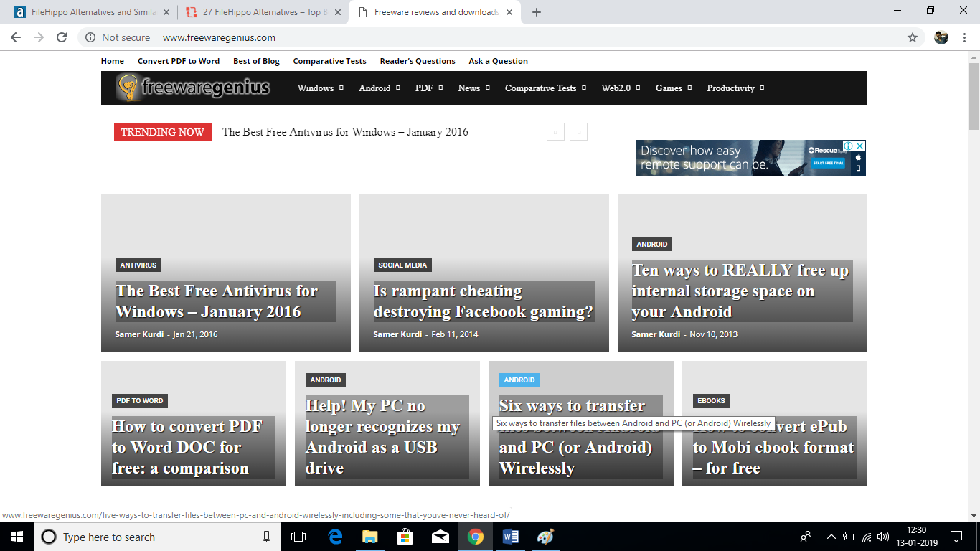Image resolution: width=980 pixels, height=551 pixels.
Task: Show the next trending article
Action: pos(578,132)
